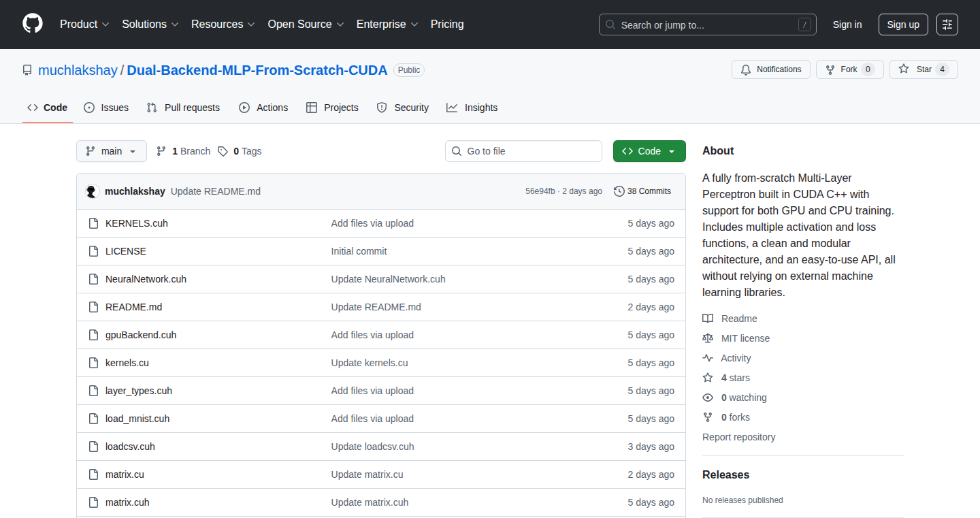Switch to the Actions tab
Viewport: 980px width, 518px height.
point(263,108)
